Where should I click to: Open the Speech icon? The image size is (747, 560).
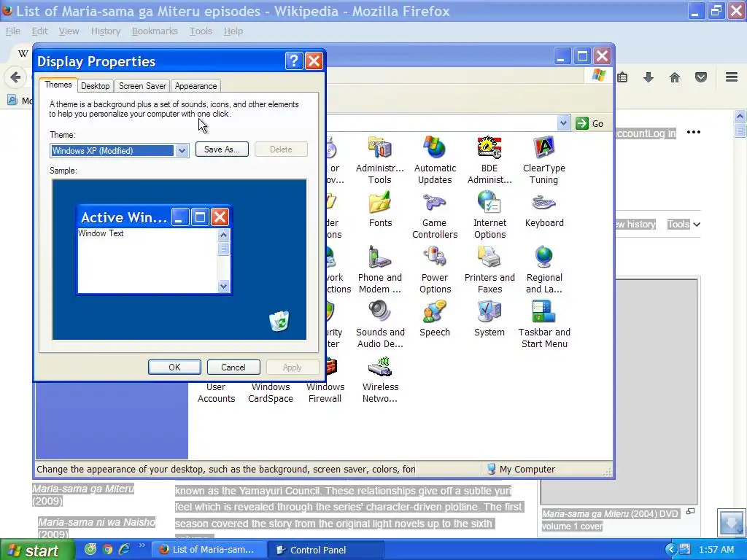click(x=435, y=319)
